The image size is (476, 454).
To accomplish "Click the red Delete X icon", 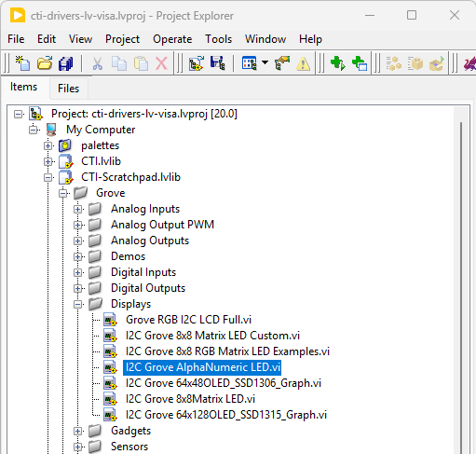I will [161, 63].
